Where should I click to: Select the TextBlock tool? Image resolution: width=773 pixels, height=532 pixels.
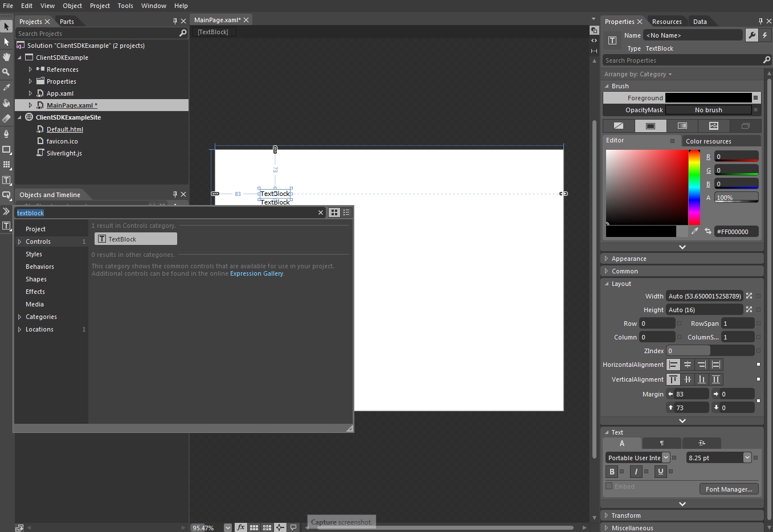[6, 180]
